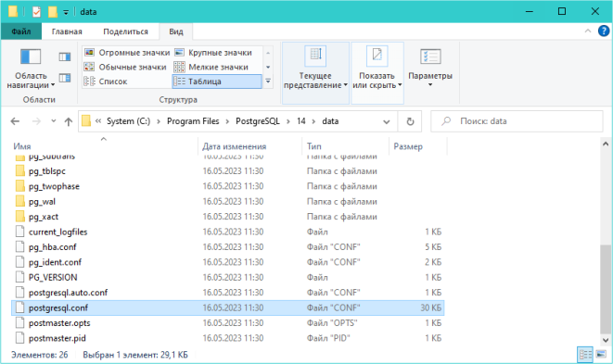Click the Поиск: data search field

(517, 121)
